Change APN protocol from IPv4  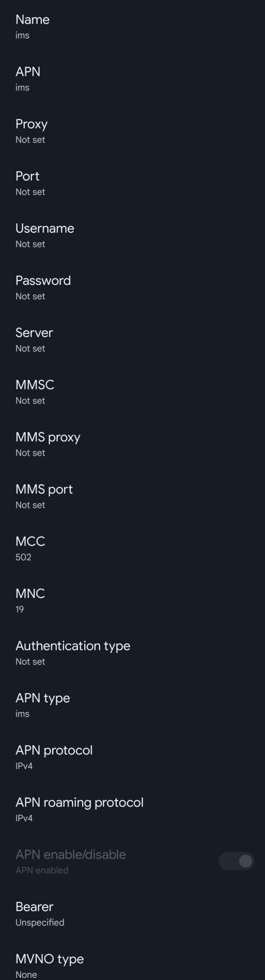coord(132,757)
